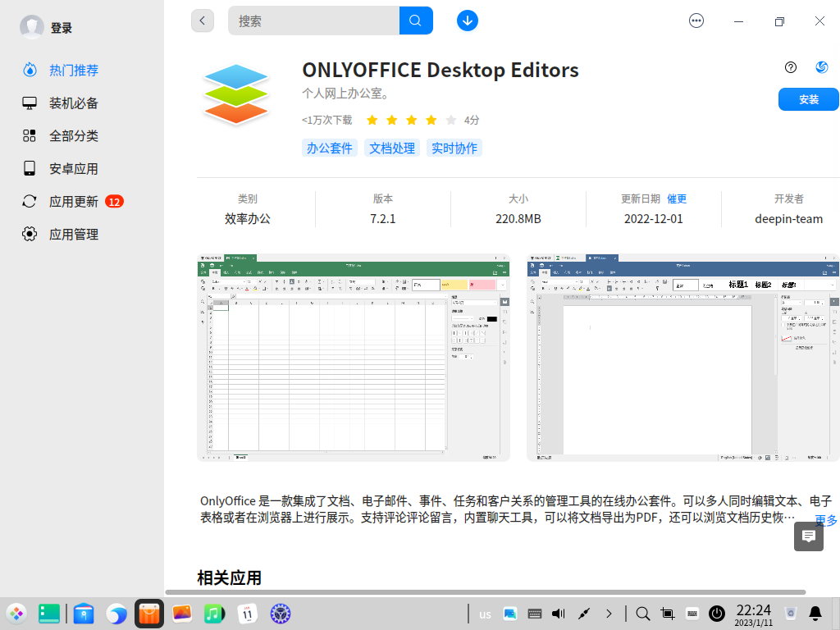Viewport: 840px width, 630px height.
Task: Open the trash icon in the taskbar
Action: click(791, 614)
